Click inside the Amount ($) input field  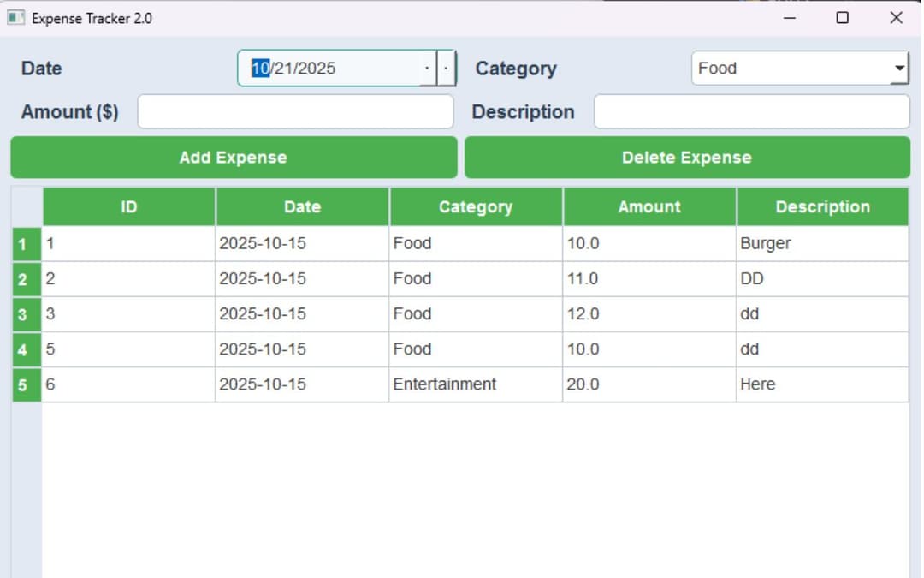click(295, 111)
